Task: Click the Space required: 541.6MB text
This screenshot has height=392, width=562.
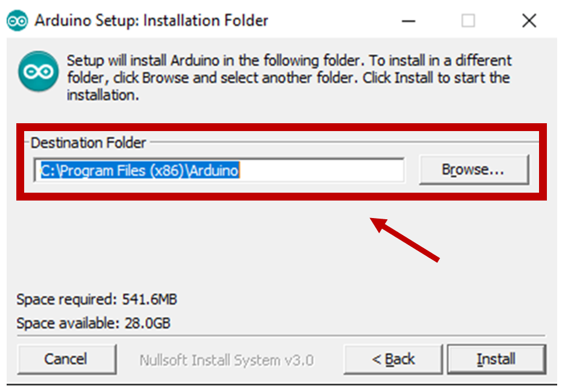Action: (x=97, y=299)
